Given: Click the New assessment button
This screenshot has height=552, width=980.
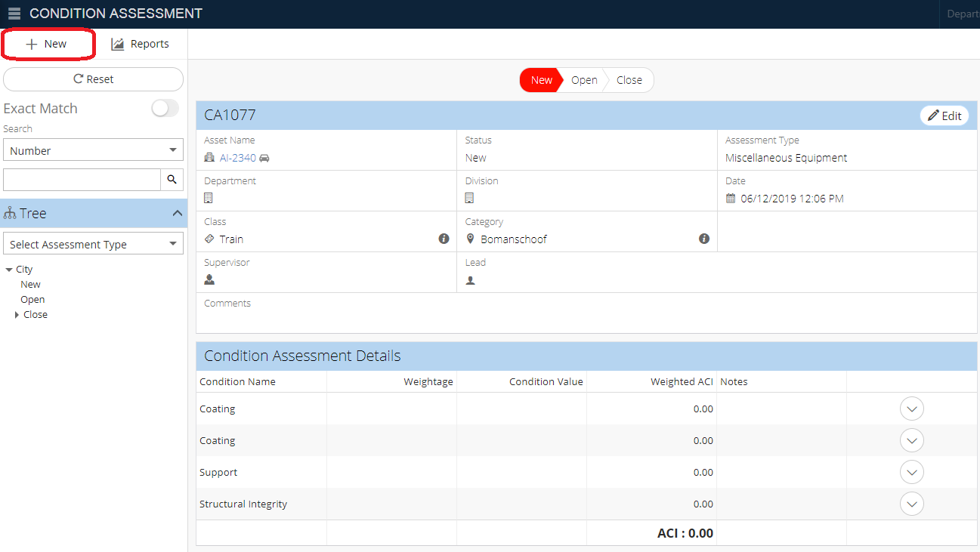Looking at the screenshot, I should click(x=48, y=44).
